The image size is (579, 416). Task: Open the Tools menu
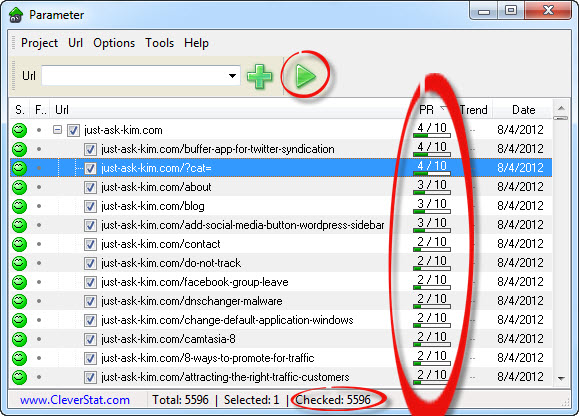160,43
